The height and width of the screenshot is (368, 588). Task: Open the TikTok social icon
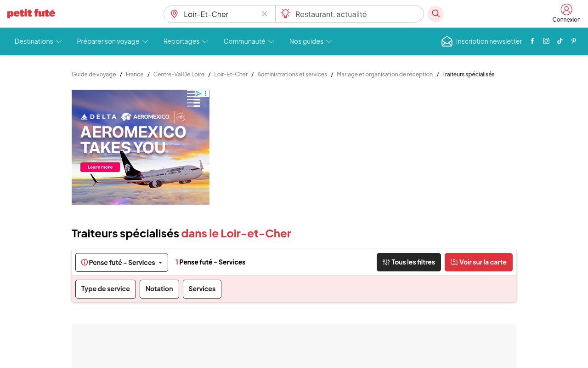[560, 41]
